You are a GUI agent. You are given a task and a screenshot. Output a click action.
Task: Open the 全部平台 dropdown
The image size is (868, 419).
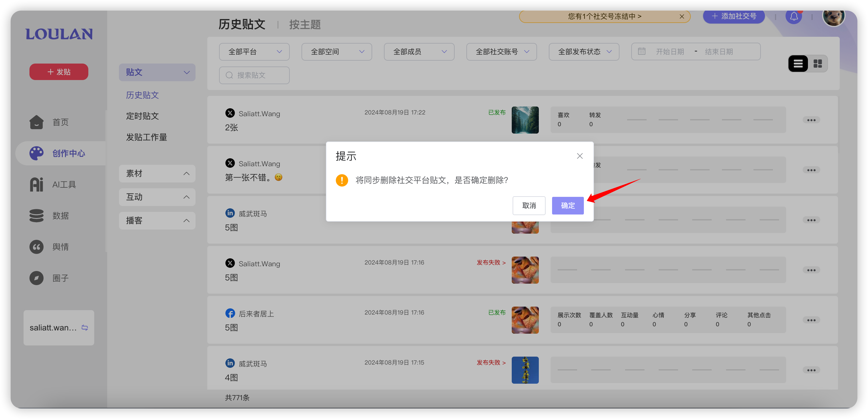point(254,51)
